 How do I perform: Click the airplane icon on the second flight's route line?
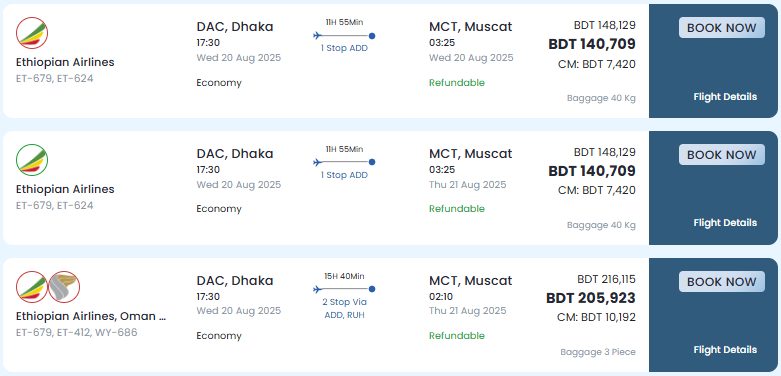pyautogui.click(x=318, y=162)
